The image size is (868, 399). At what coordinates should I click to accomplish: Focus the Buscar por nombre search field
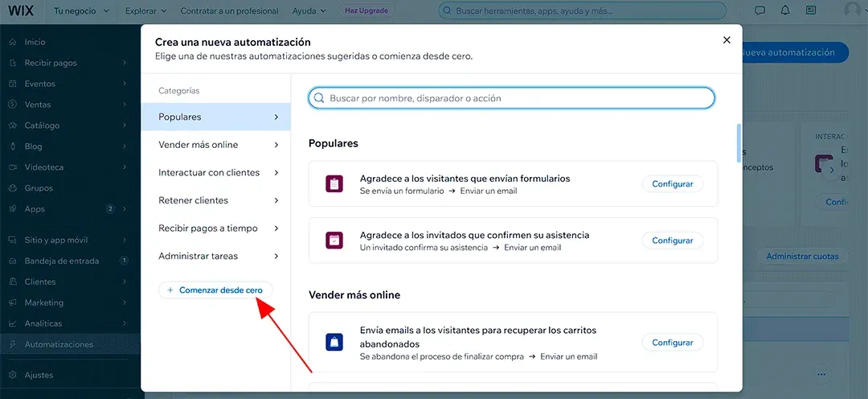tap(511, 98)
